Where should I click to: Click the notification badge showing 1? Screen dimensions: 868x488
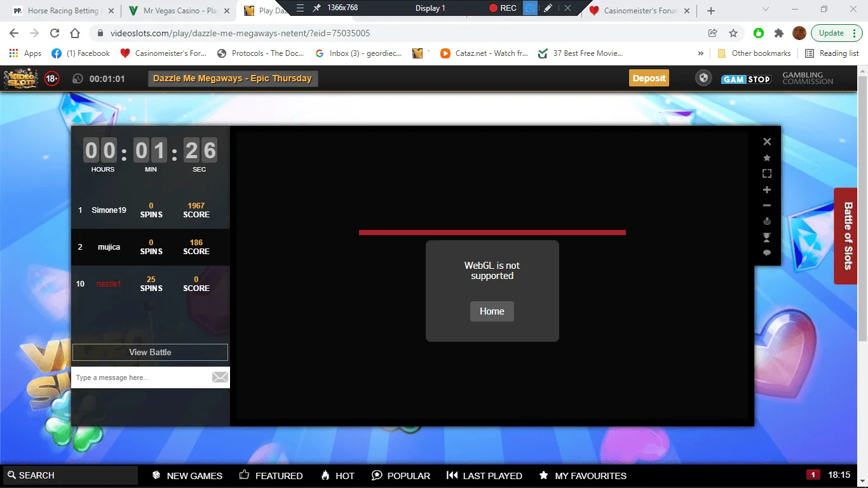pyautogui.click(x=813, y=475)
